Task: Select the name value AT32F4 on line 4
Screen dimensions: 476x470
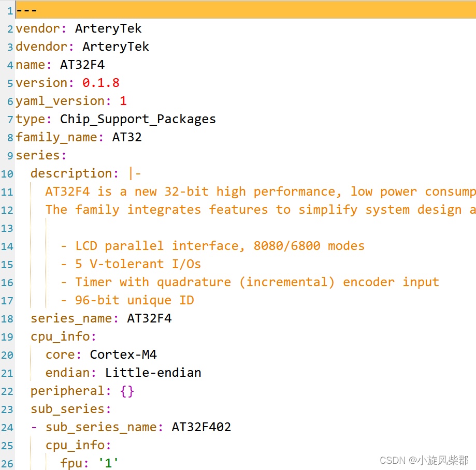Action: (82, 65)
